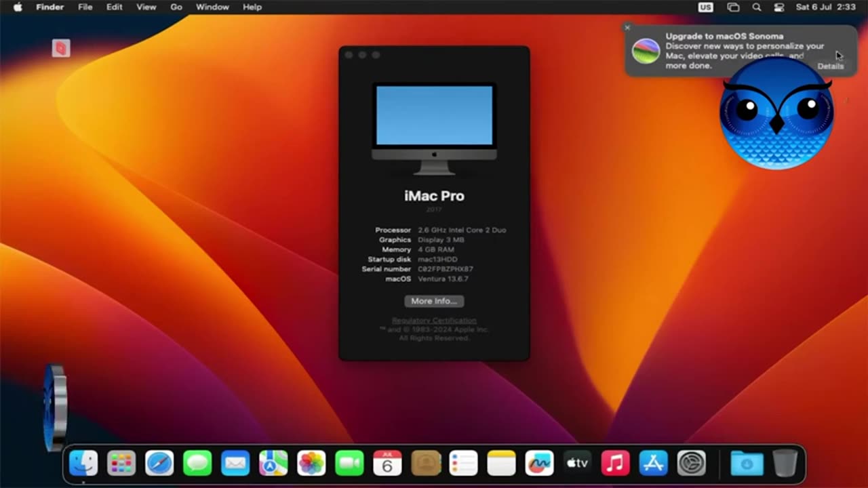Image resolution: width=868 pixels, height=488 pixels.
Task: Select the red desktop file icon
Action: coord(61,48)
